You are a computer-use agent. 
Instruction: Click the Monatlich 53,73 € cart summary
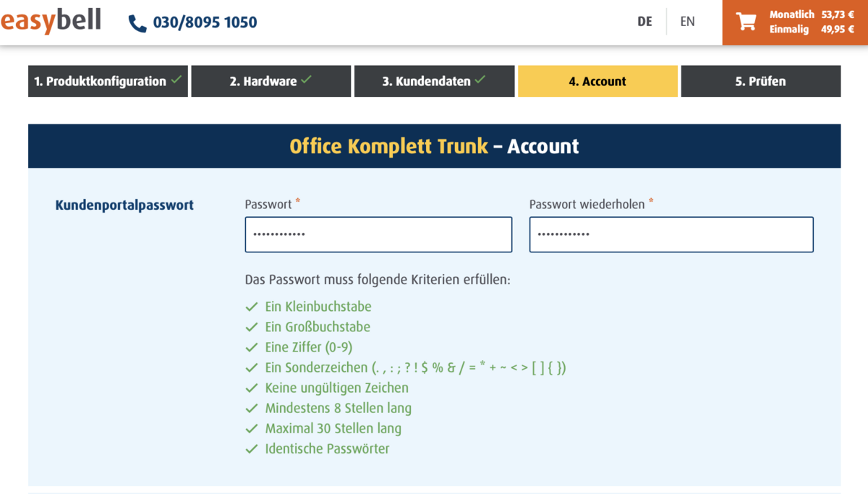coord(811,14)
